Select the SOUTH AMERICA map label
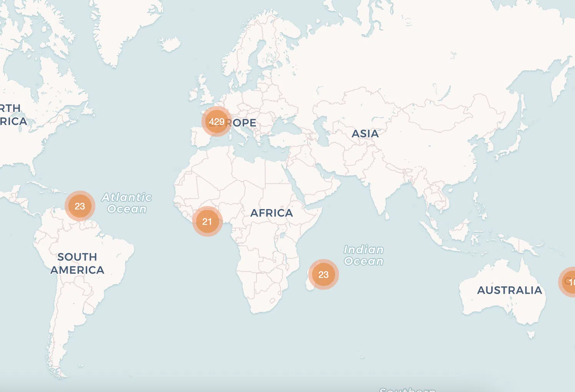This screenshot has height=392, width=575. point(77,263)
